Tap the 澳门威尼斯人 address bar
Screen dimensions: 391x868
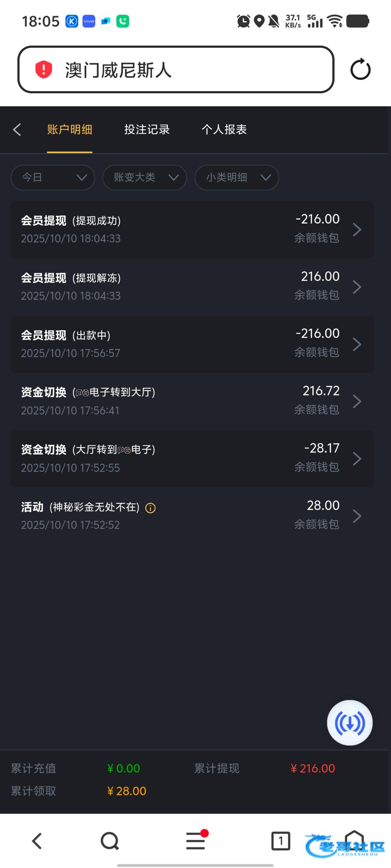176,69
